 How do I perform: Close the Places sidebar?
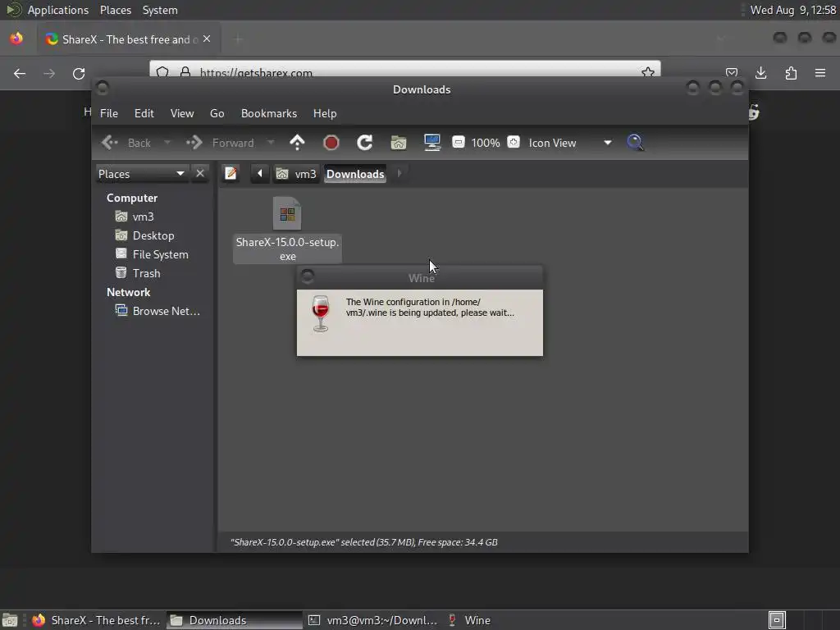200,174
